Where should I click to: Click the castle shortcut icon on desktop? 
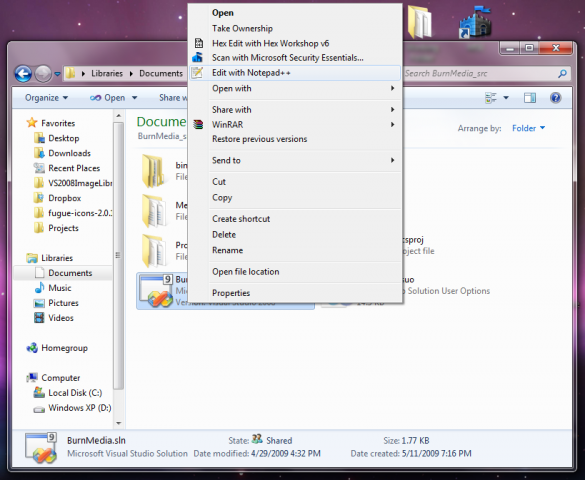coord(475,22)
